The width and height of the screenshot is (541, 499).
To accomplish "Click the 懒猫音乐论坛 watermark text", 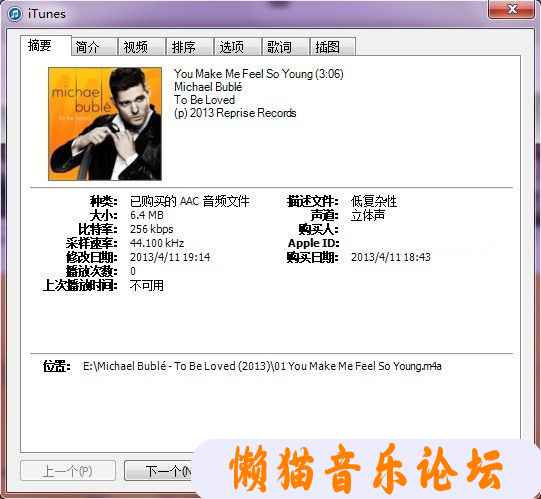I will click(x=366, y=469).
